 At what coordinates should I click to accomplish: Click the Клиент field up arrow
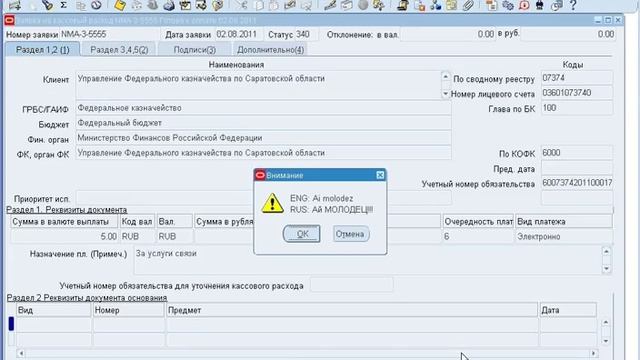click(445, 77)
